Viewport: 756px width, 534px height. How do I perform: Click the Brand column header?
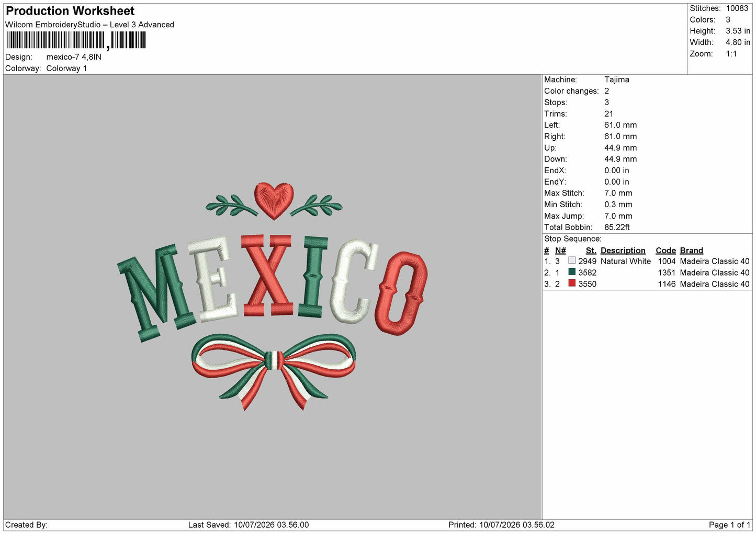pos(691,251)
